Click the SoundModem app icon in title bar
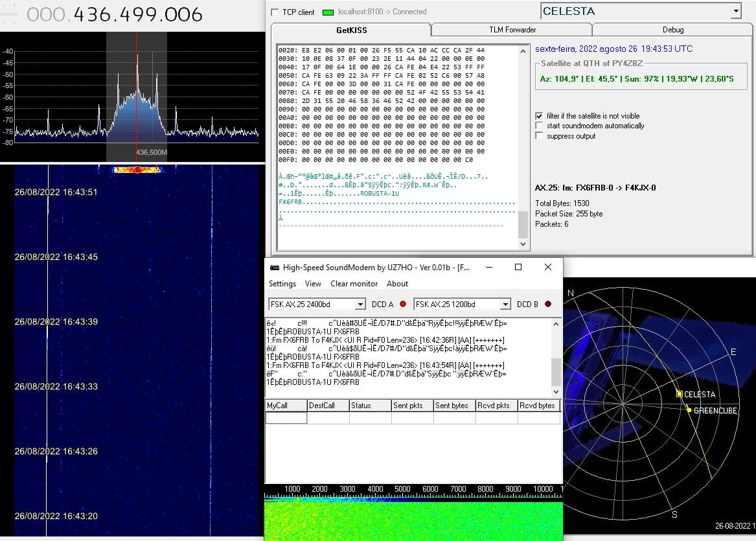The height and width of the screenshot is (541, 756). click(x=275, y=268)
